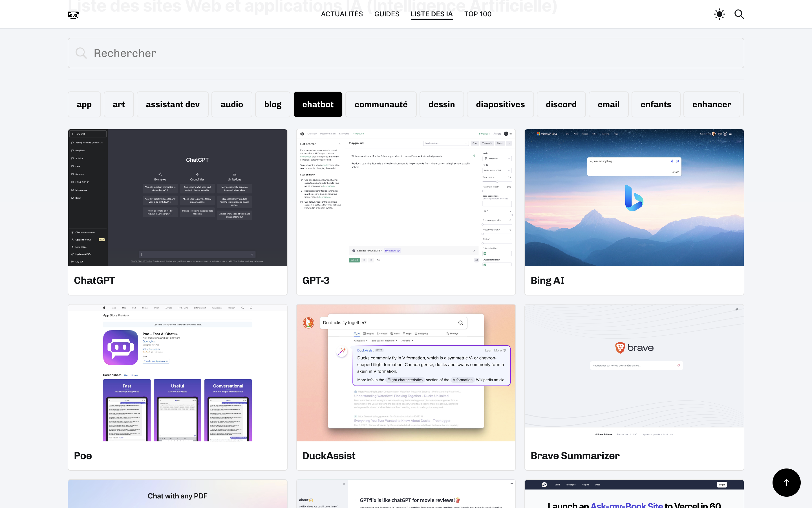Filter by assistant dev tag
The width and height of the screenshot is (812, 508).
point(173,104)
